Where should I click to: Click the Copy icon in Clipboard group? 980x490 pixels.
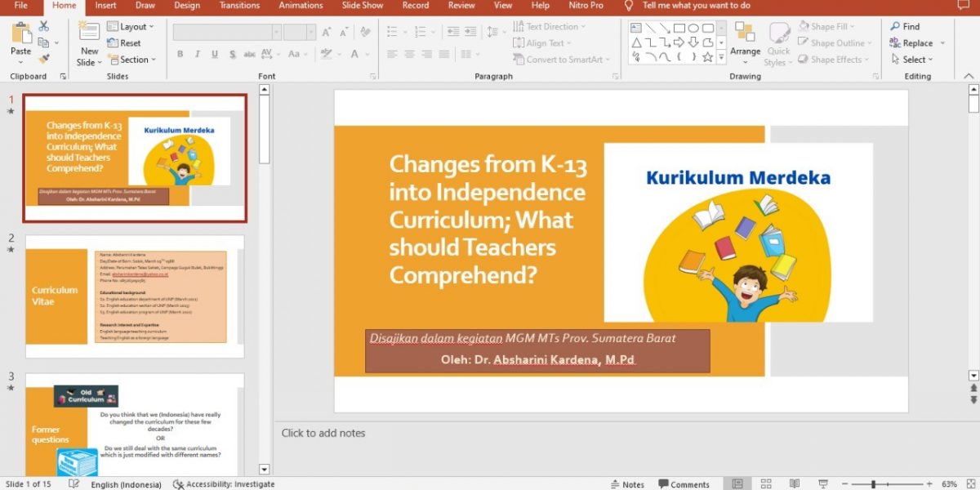(43, 43)
